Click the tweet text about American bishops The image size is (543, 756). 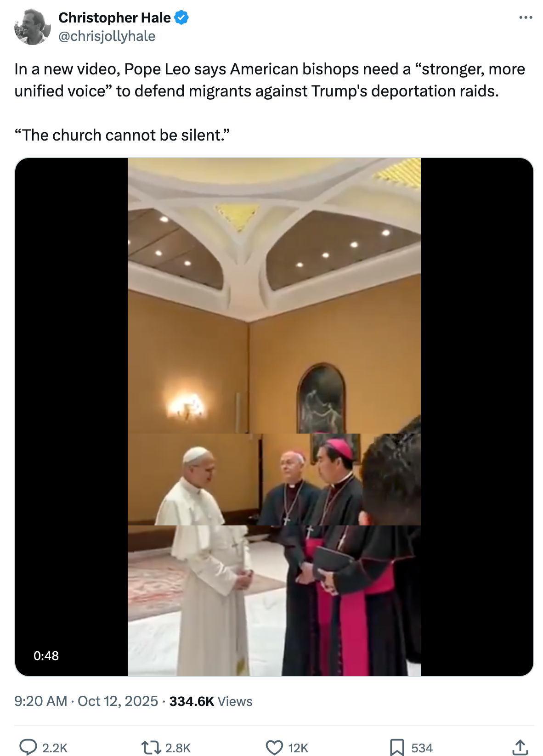tap(270, 80)
